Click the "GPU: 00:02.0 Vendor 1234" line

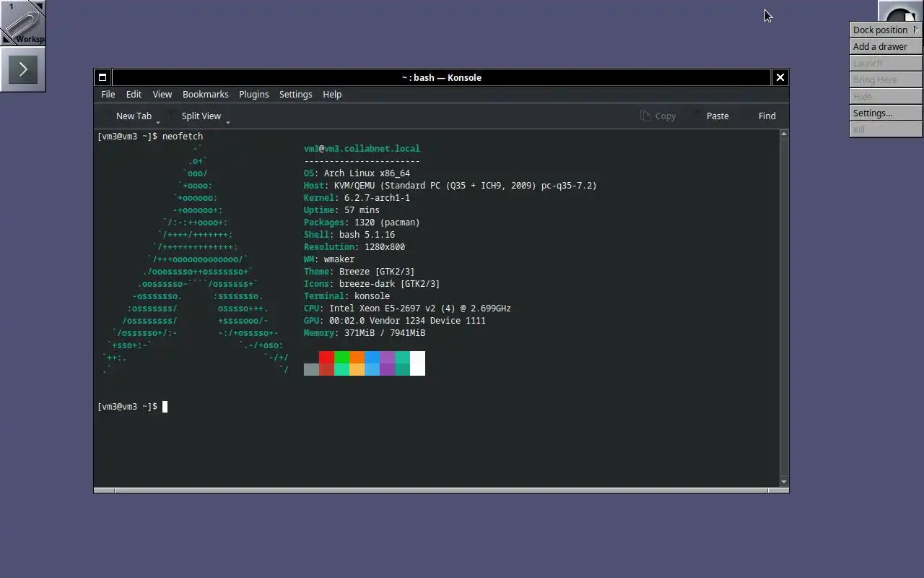[395, 321]
